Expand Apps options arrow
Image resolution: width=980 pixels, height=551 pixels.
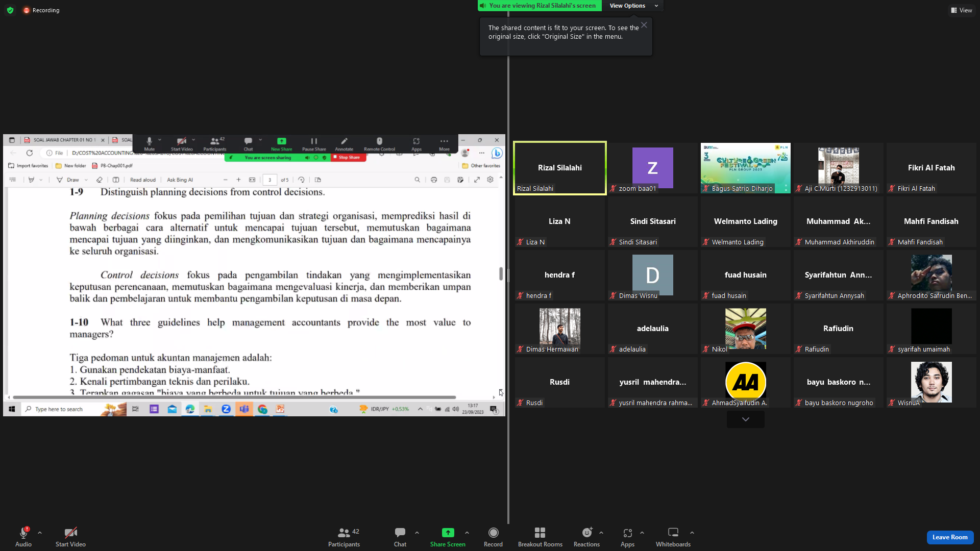[x=642, y=533]
